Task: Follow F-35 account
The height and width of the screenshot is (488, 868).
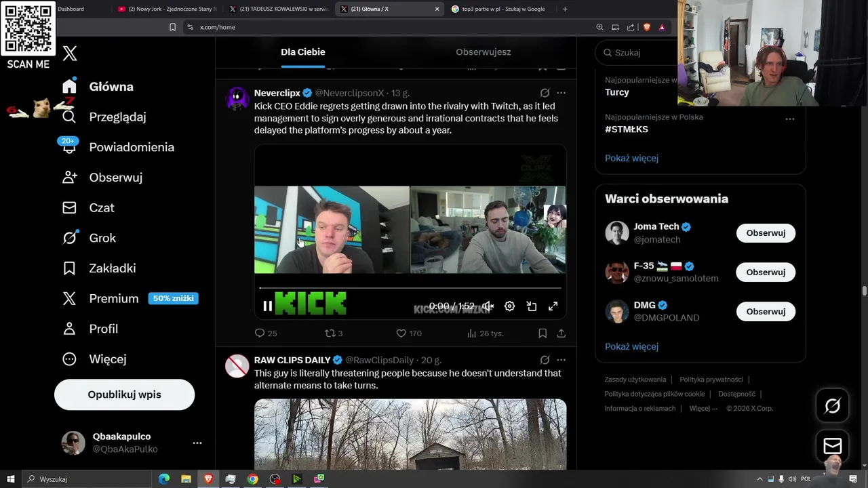Action: pyautogui.click(x=766, y=272)
